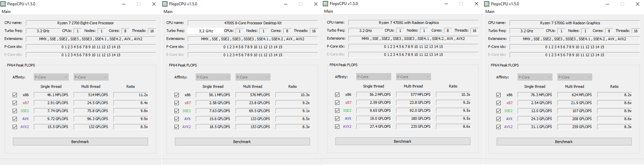Close the Ryzen 7 5700G FlopsCPU window

pos(637,4)
